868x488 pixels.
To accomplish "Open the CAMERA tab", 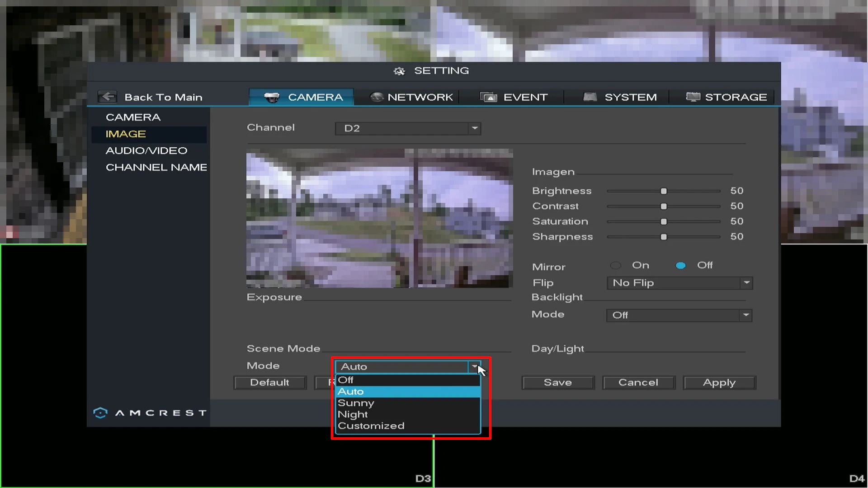I will coord(302,97).
